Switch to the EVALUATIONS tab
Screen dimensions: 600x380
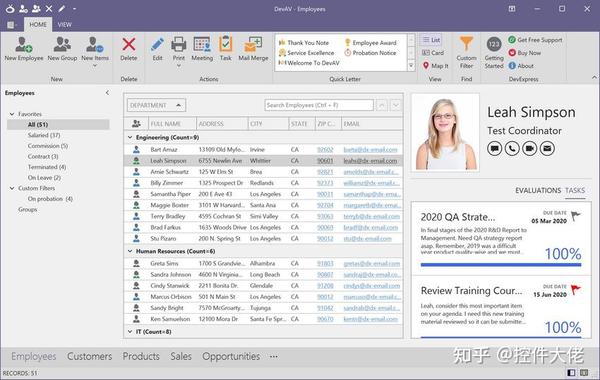point(538,190)
